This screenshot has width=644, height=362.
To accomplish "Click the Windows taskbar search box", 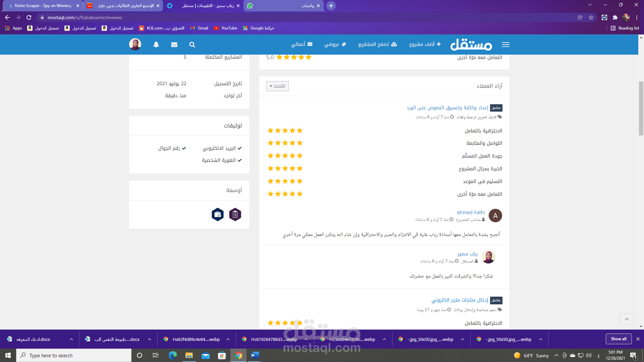I will (x=74, y=355).
